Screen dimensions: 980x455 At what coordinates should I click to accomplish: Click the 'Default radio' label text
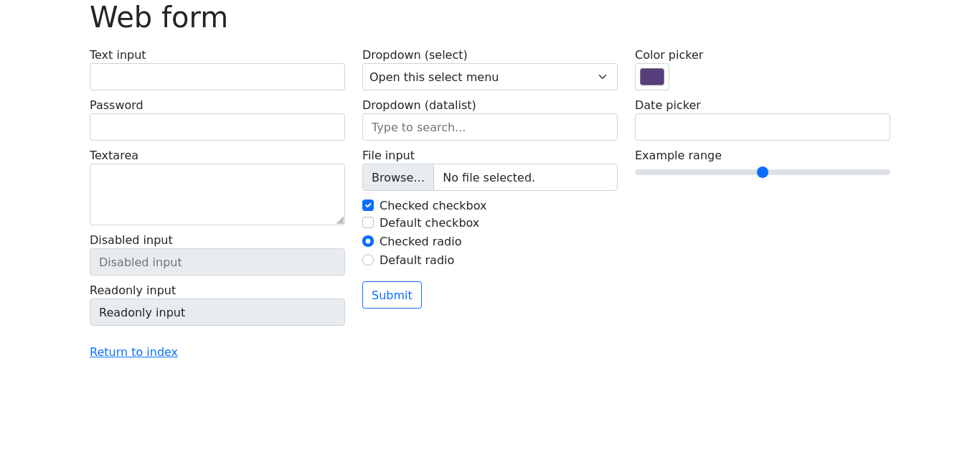417,260
